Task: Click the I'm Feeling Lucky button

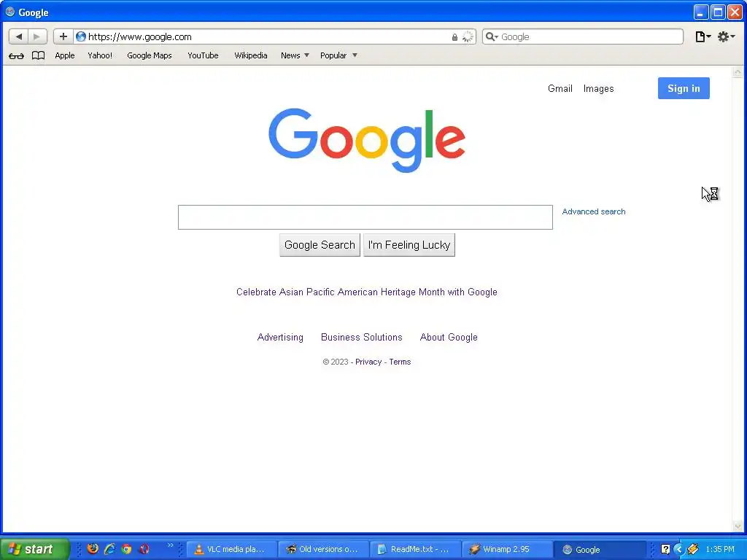Action: click(x=409, y=245)
